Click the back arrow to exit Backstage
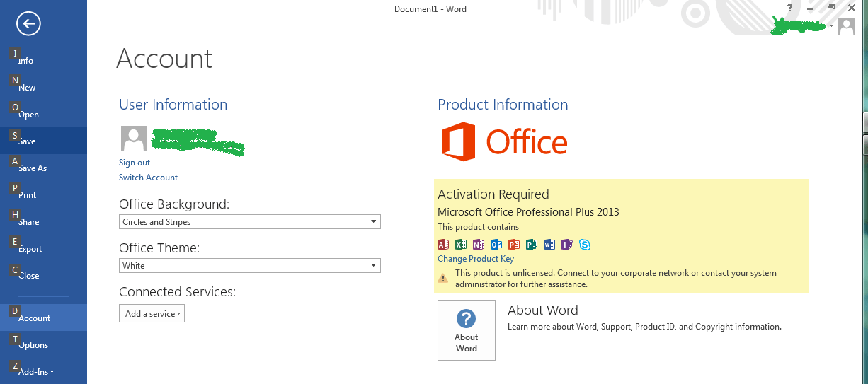The width and height of the screenshot is (868, 384). 28,24
